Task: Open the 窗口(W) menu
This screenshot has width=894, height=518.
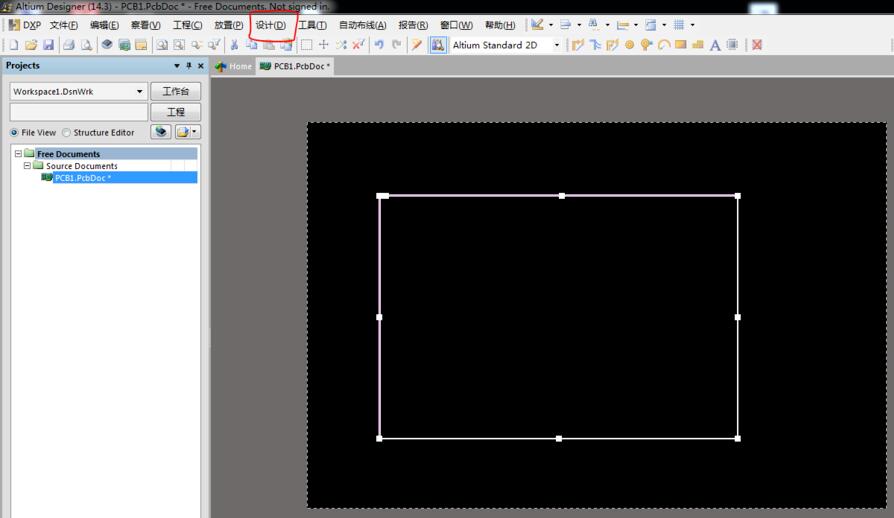Action: coord(456,25)
